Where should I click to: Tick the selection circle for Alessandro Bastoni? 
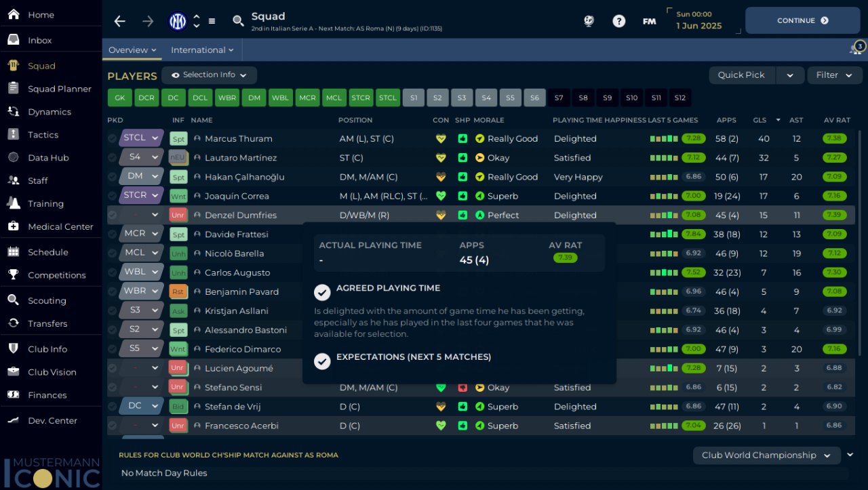[112, 330]
